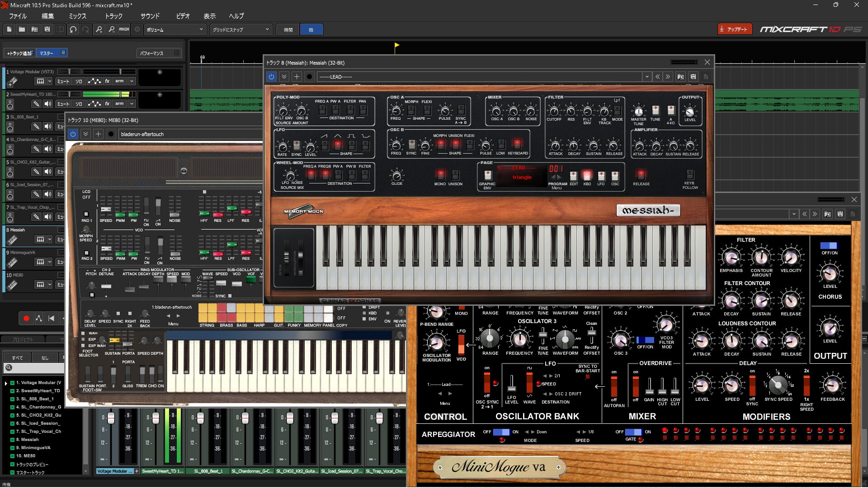
Task: Click Messiah mod wheel on keyboard panel
Action: click(301, 258)
